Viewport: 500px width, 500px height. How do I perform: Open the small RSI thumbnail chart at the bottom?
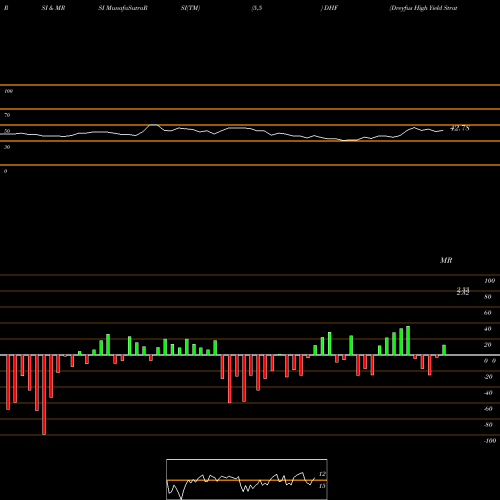click(x=247, y=479)
